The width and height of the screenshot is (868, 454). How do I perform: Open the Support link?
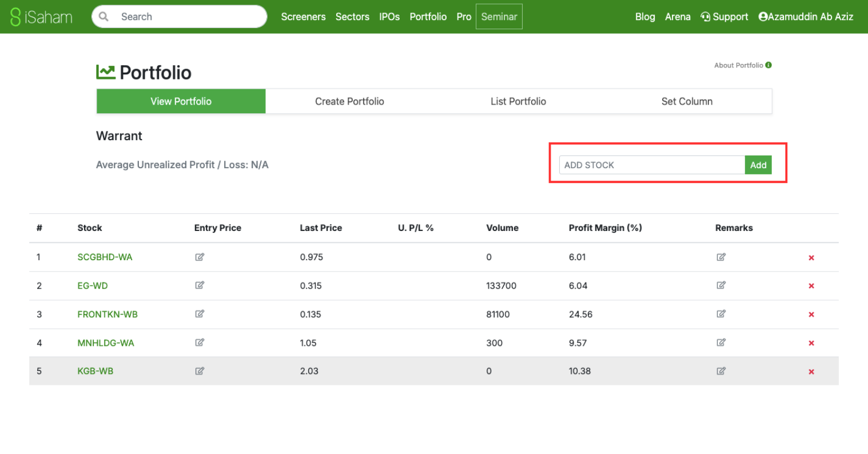point(724,17)
